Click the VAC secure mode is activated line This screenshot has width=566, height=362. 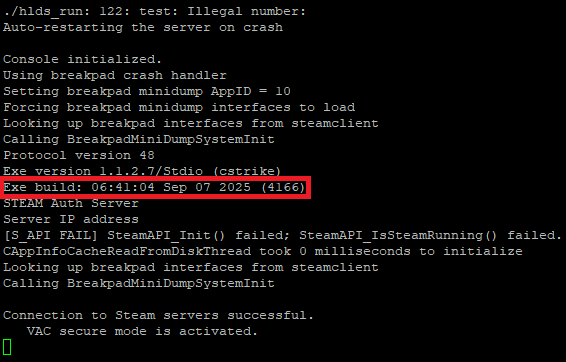click(143, 331)
